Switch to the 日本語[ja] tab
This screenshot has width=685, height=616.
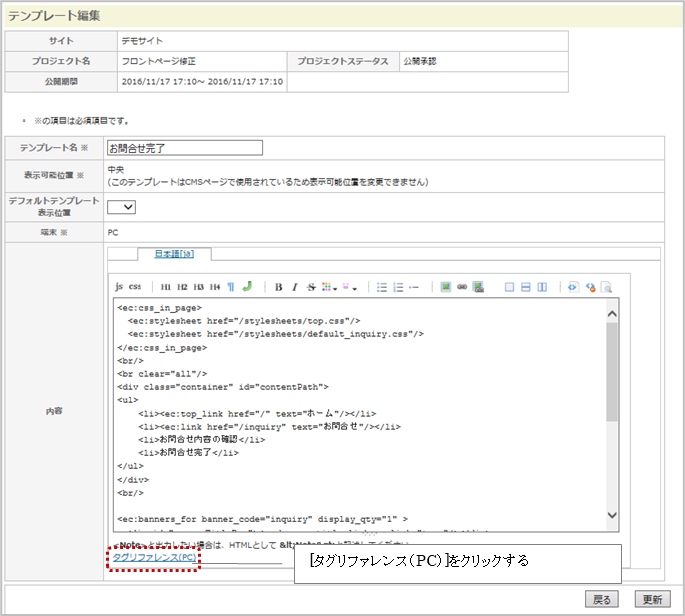click(x=166, y=254)
